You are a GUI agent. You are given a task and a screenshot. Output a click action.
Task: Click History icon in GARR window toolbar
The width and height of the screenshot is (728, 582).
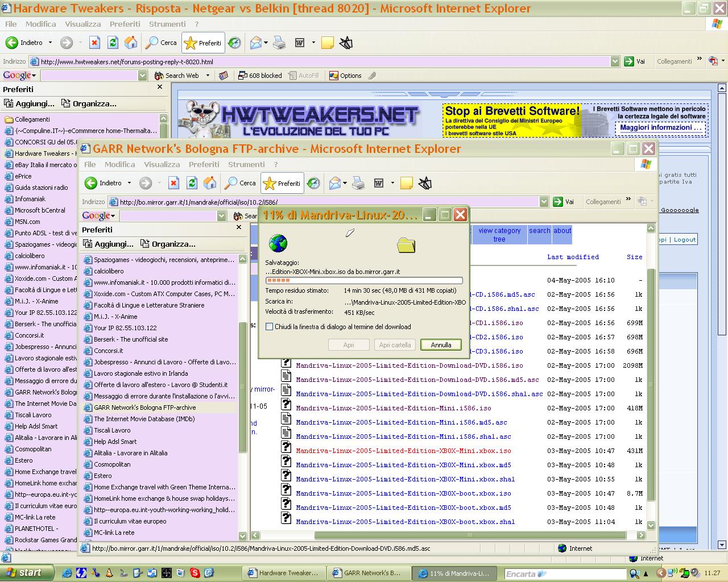coord(313,183)
